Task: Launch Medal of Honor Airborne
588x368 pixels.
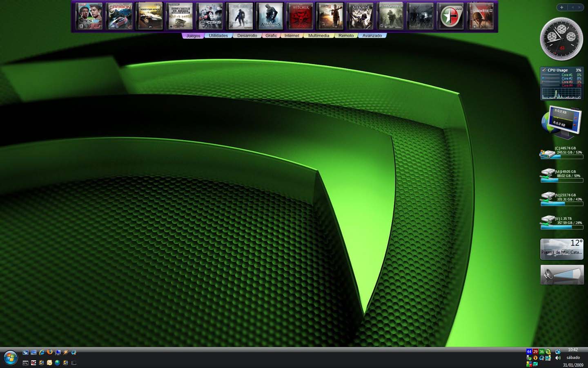Action: 361,16
